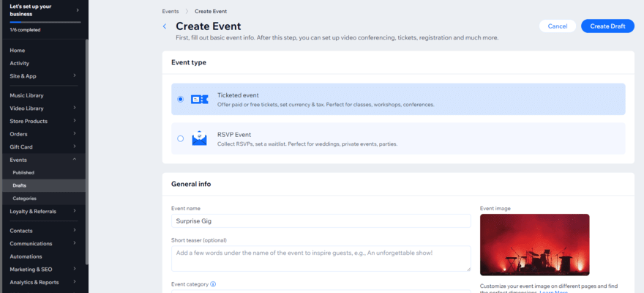This screenshot has width=644, height=293.
Task: Click the RSVP Event description text
Action: (307, 144)
